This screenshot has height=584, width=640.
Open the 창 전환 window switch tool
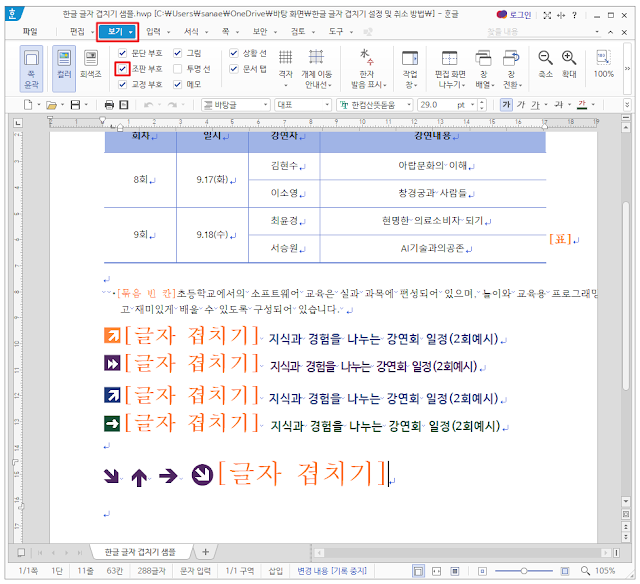point(511,68)
